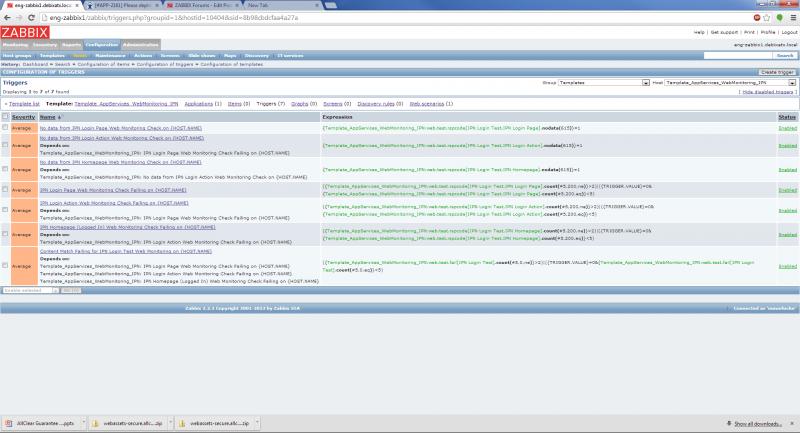Open the Reports main menu tab
The width and height of the screenshot is (800, 433).
(x=71, y=45)
